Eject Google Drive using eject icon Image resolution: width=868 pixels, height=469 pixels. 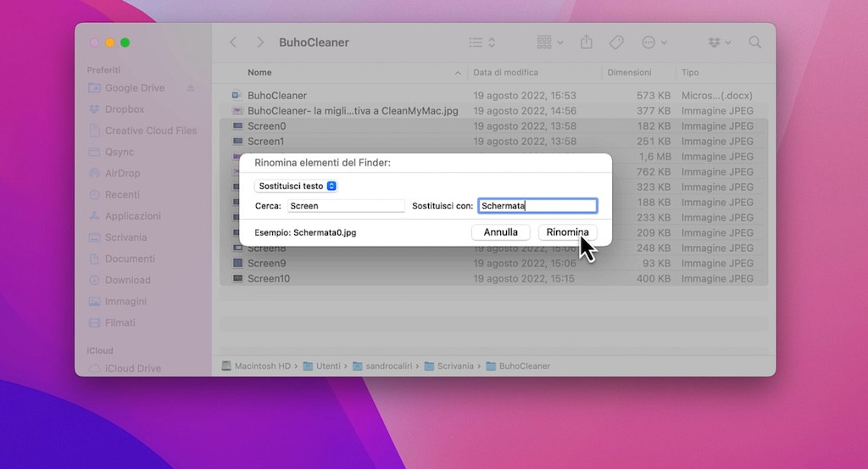[191, 88]
